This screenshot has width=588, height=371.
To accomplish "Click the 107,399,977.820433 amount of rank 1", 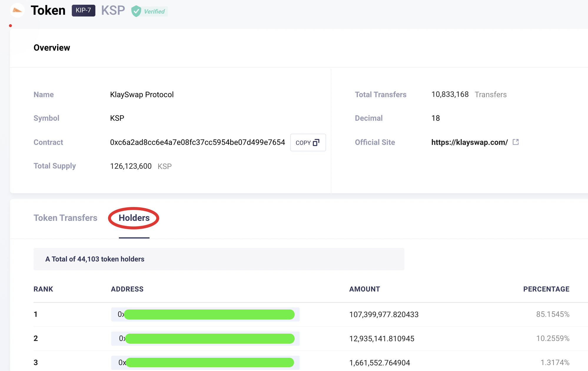I will [383, 314].
